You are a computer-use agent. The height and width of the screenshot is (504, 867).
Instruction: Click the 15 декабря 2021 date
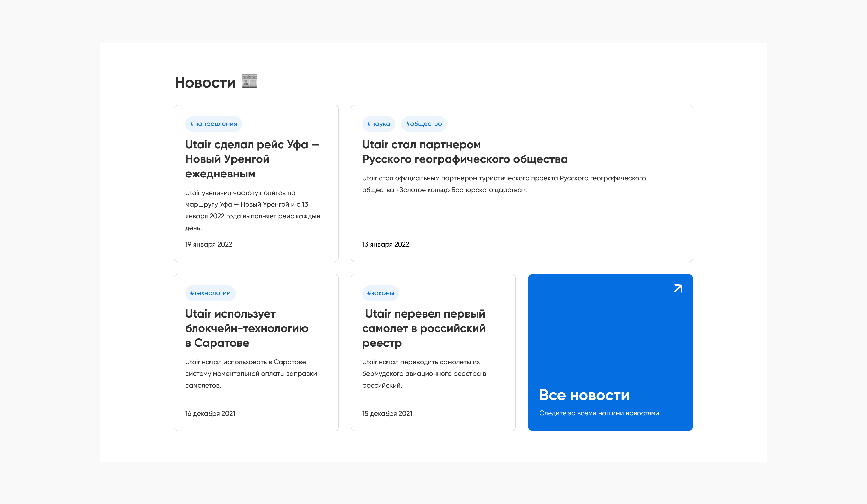click(387, 414)
